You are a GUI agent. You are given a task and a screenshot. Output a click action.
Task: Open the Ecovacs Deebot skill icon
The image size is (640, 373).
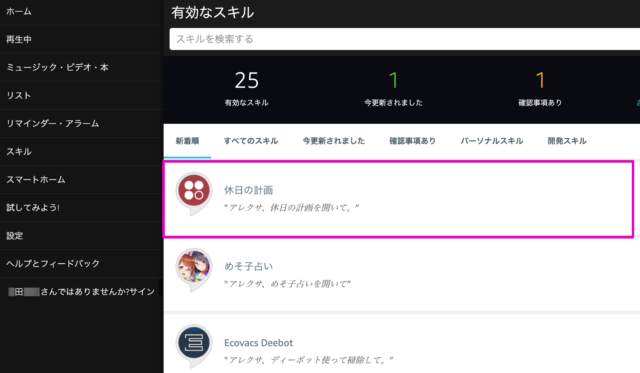point(194,345)
